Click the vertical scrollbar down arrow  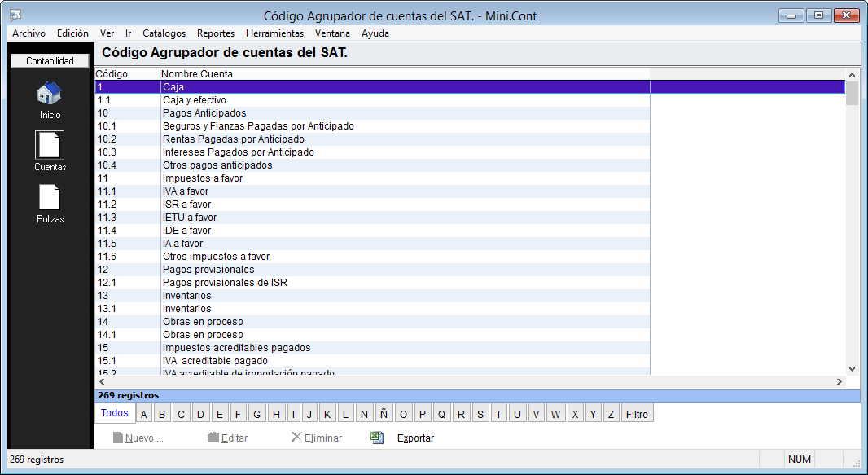[852, 369]
